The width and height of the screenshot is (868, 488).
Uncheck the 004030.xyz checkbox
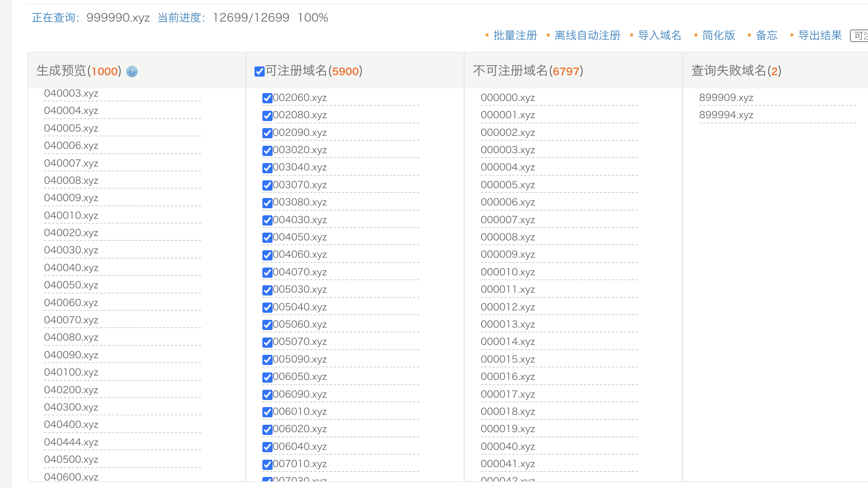(x=267, y=220)
